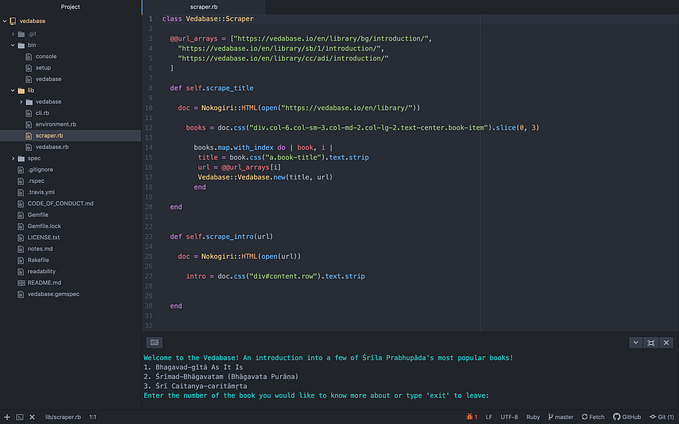Click lib/scraper.rb path in status bar
Image resolution: width=679 pixels, height=424 pixels.
pyautogui.click(x=63, y=417)
